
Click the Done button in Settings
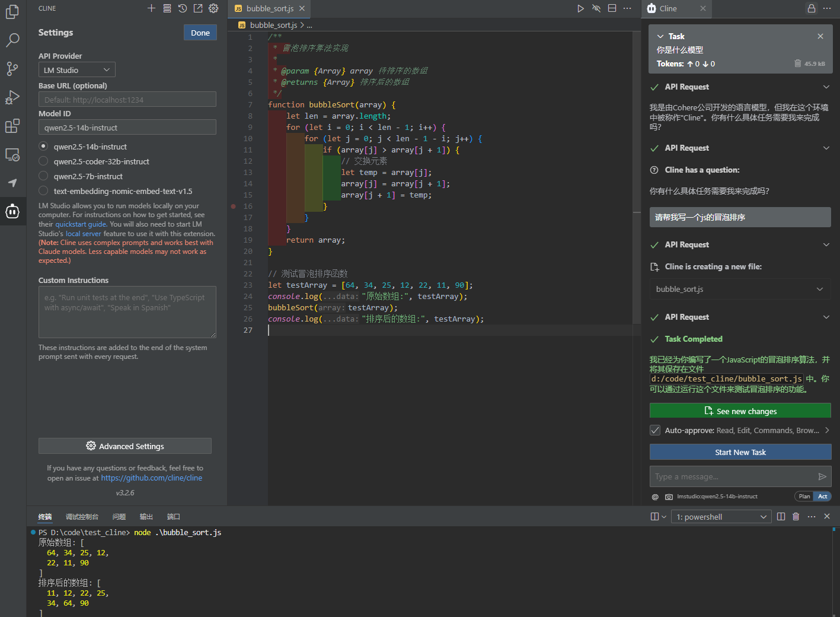(200, 33)
